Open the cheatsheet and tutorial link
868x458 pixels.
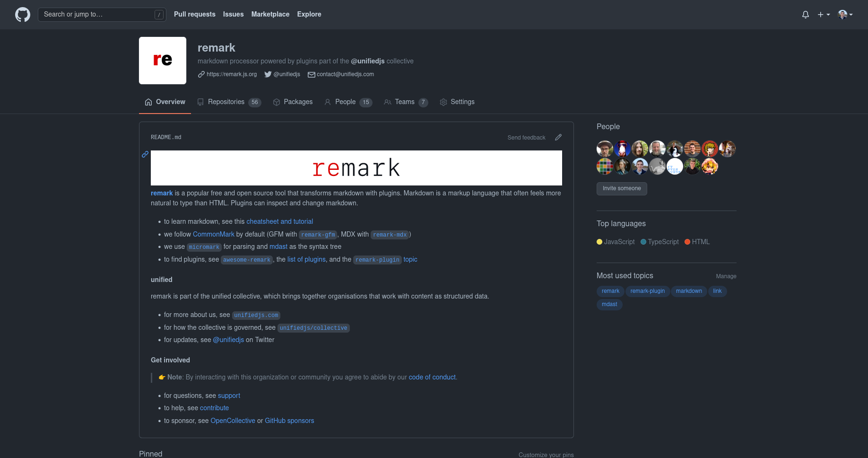click(x=279, y=221)
